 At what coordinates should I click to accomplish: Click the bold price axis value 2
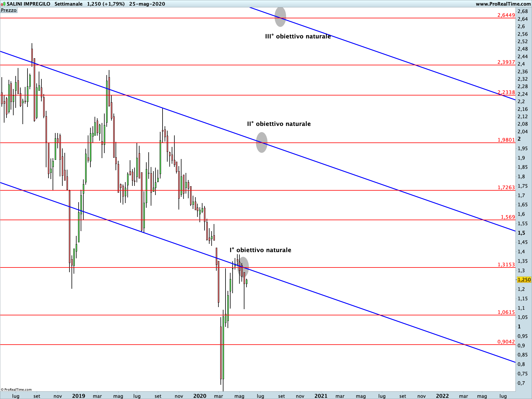point(519,139)
